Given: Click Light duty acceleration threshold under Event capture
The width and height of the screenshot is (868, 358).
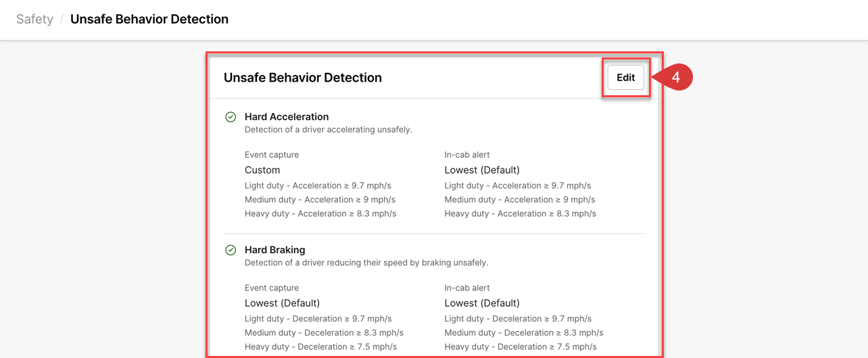Looking at the screenshot, I should (x=318, y=186).
